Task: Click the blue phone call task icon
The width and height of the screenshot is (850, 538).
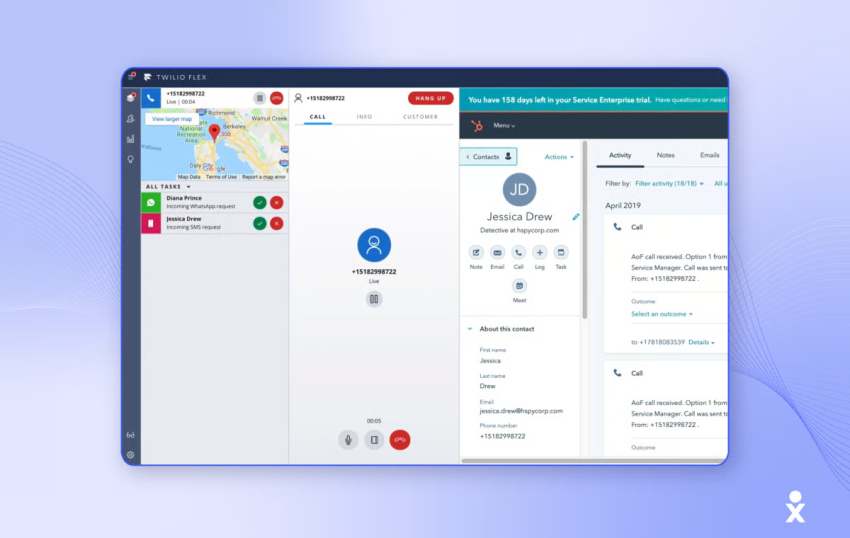Action: (151, 98)
